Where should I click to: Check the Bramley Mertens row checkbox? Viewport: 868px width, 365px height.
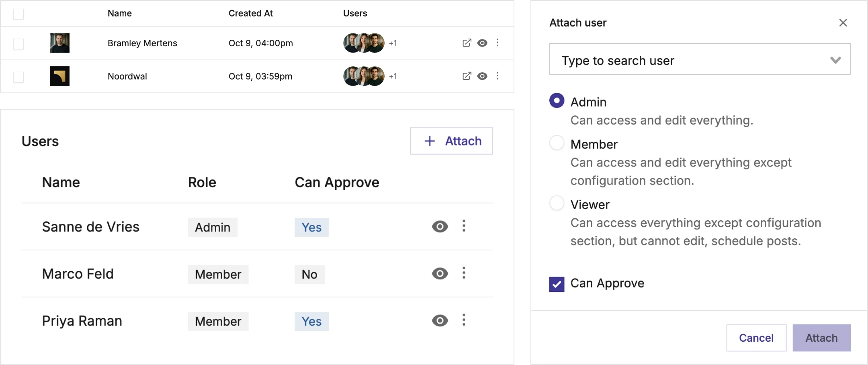coord(18,43)
